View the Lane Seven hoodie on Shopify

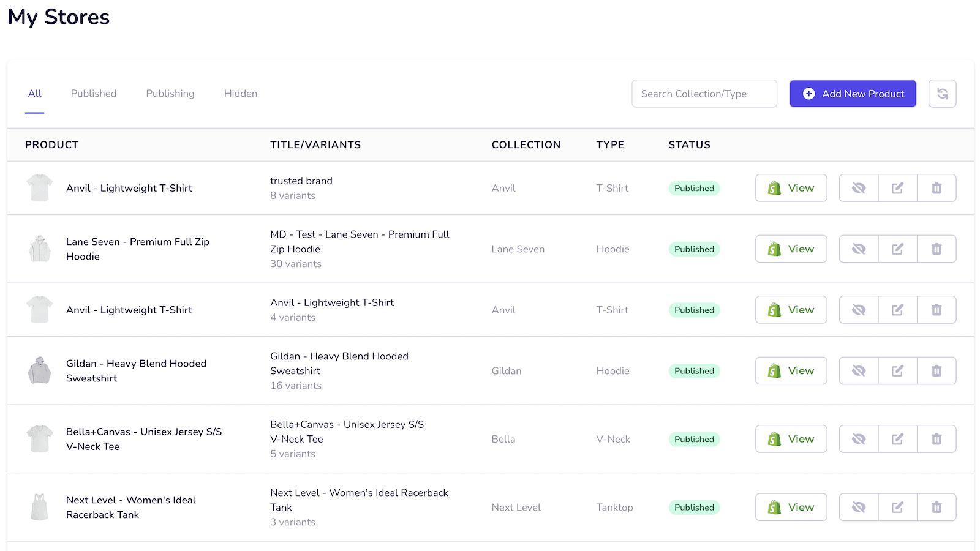[791, 249]
